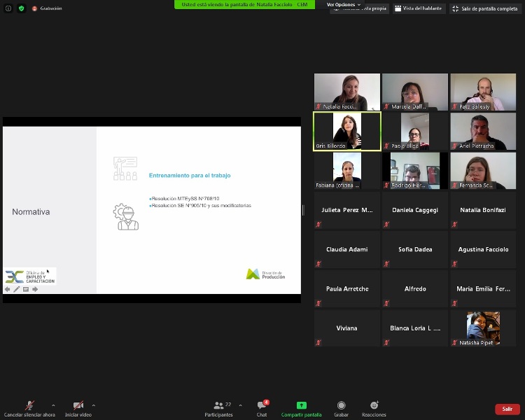Click the red Salir button
The height and width of the screenshot is (420, 525).
(507, 409)
